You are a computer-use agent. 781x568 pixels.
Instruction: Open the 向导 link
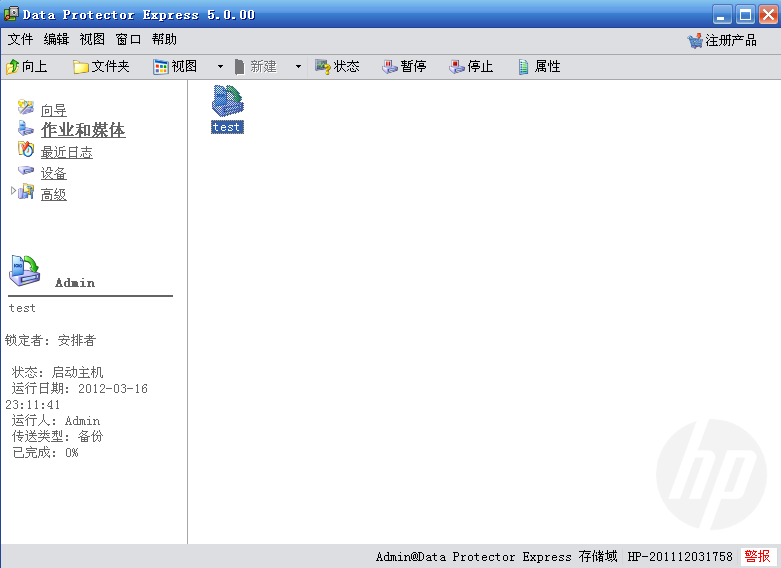click(x=54, y=110)
